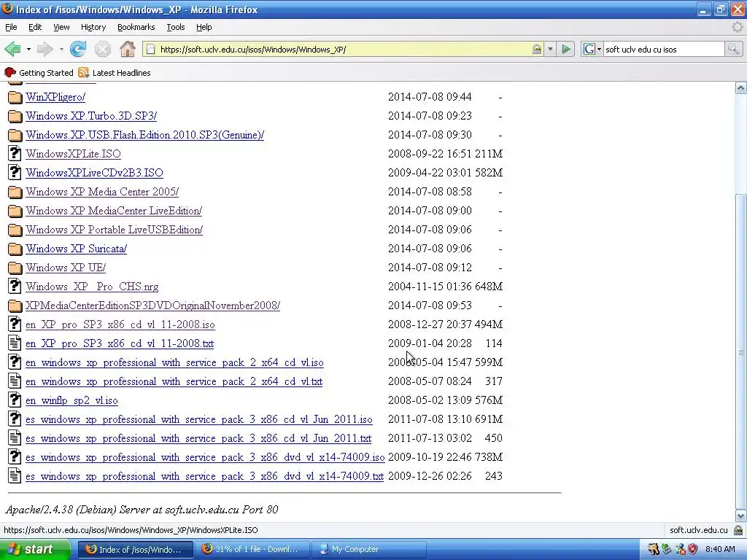Viewport: 747px width, 560px height.
Task: Open Windows.XP.Turbo.3D.SP3/ folder link
Action: (91, 116)
